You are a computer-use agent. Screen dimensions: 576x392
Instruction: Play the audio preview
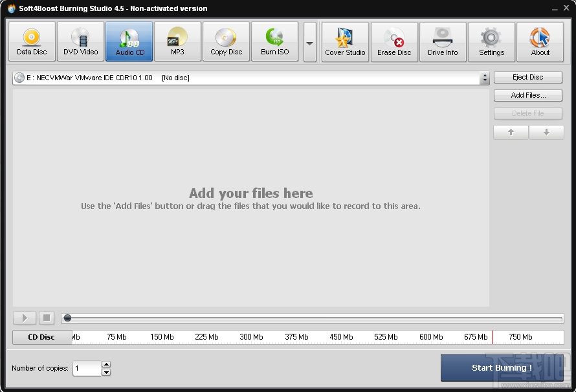click(24, 318)
